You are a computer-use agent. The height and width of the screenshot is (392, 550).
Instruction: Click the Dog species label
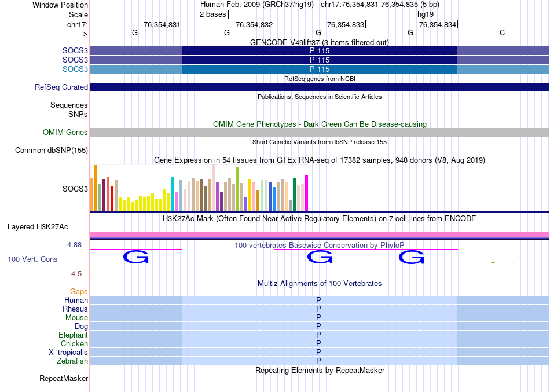81,327
